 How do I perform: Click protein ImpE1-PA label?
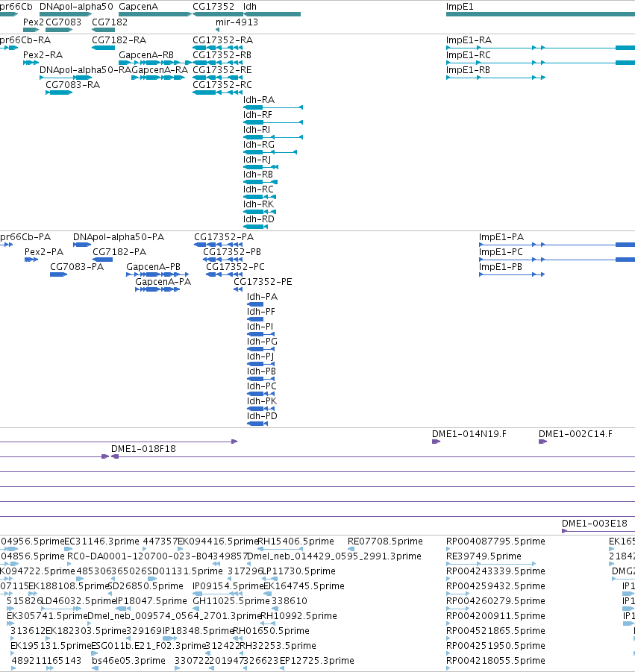tap(501, 237)
